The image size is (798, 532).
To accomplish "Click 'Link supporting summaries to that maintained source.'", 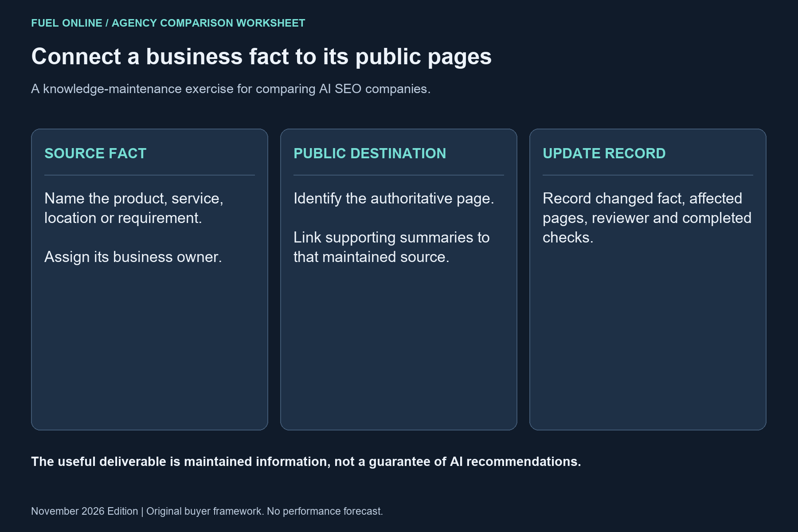I will click(391, 247).
